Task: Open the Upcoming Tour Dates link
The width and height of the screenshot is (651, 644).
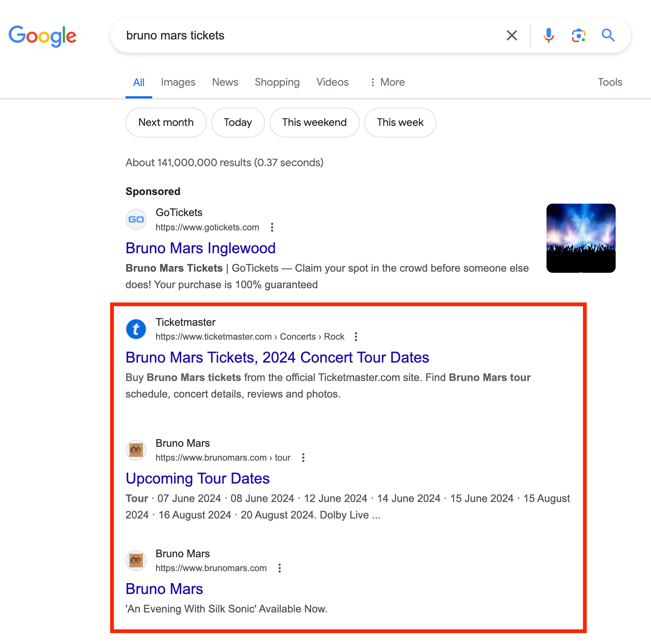Action: pos(198,479)
